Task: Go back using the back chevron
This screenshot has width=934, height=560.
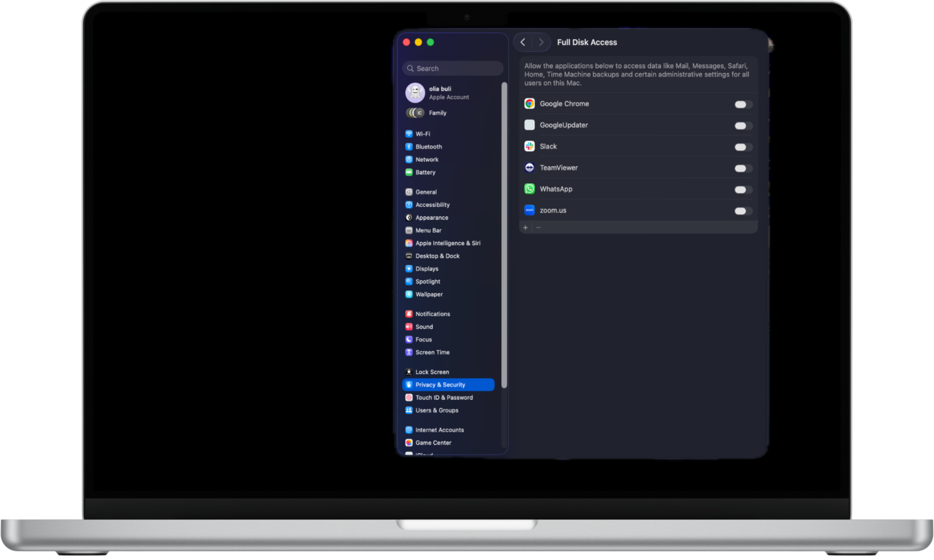Action: 523,42
